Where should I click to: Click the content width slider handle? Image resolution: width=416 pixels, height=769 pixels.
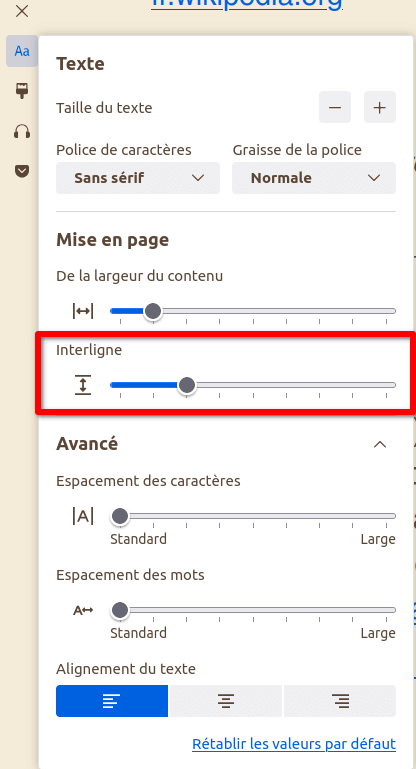click(x=154, y=311)
